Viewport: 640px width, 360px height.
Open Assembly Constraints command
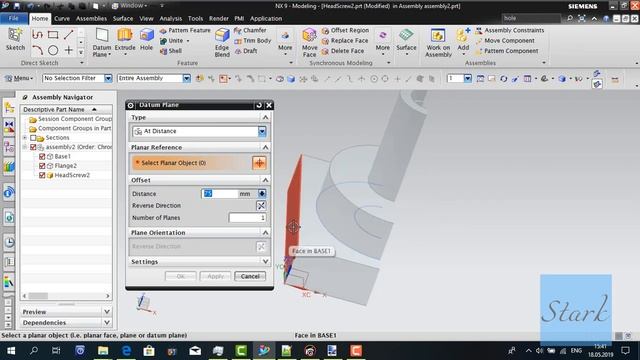tap(510, 30)
